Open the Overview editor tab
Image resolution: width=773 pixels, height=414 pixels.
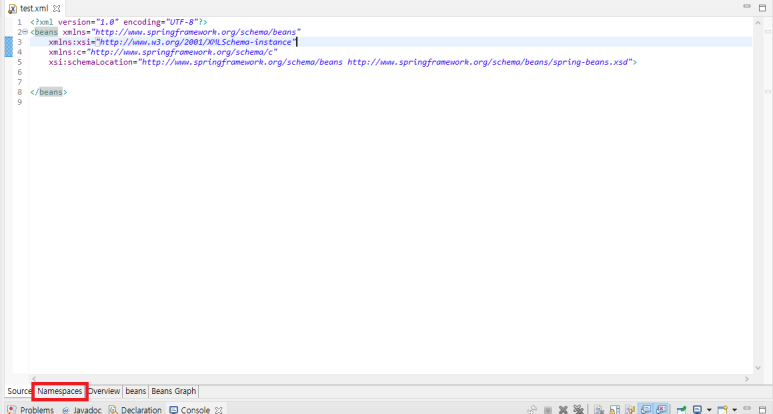tap(104, 391)
